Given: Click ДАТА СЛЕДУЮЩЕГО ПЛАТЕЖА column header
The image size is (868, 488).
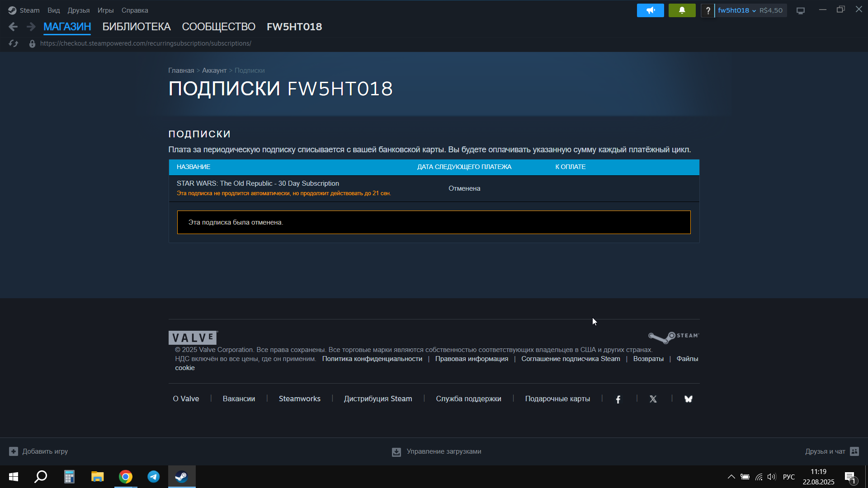Looking at the screenshot, I should pos(464,167).
